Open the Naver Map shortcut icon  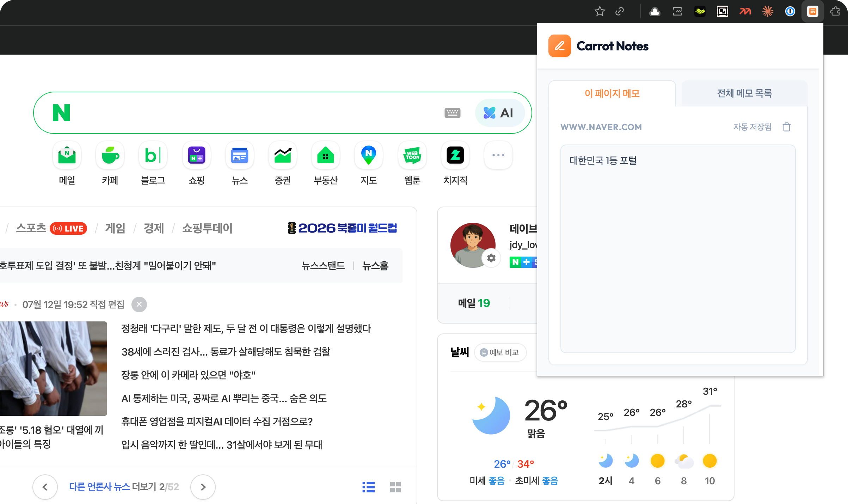[x=369, y=155]
